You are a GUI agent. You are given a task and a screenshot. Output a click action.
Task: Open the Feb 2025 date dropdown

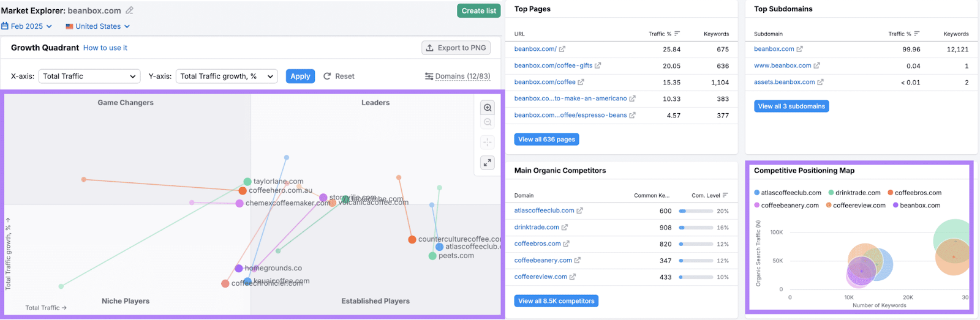[27, 26]
